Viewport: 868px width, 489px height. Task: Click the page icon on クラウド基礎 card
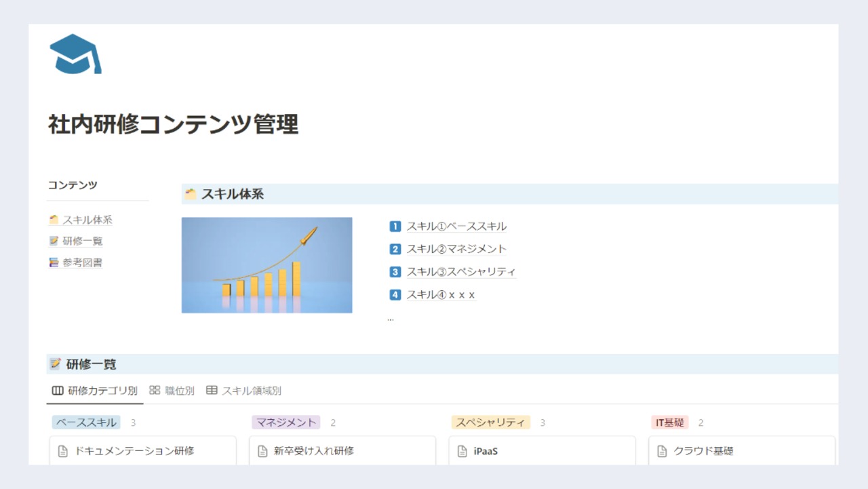click(663, 451)
